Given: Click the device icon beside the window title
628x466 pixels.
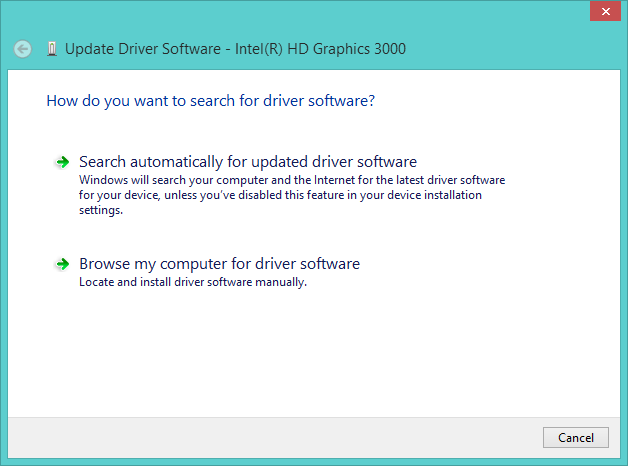Looking at the screenshot, I should [52, 49].
